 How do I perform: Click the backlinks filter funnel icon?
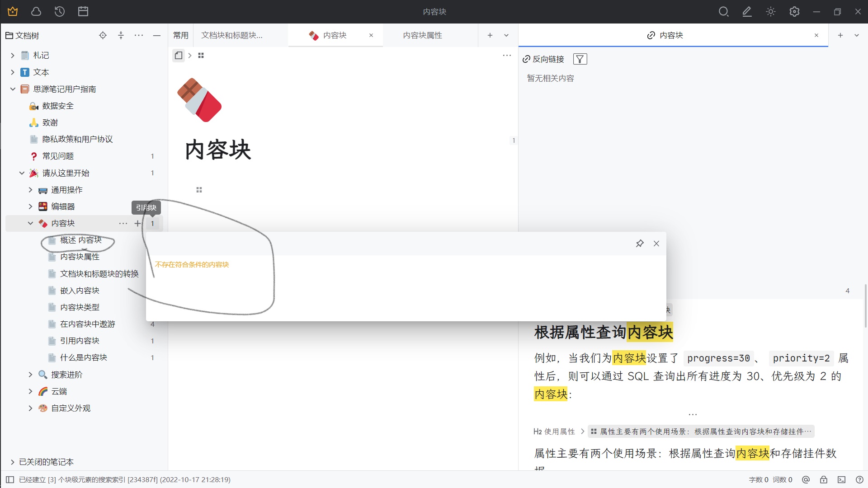[x=580, y=59]
